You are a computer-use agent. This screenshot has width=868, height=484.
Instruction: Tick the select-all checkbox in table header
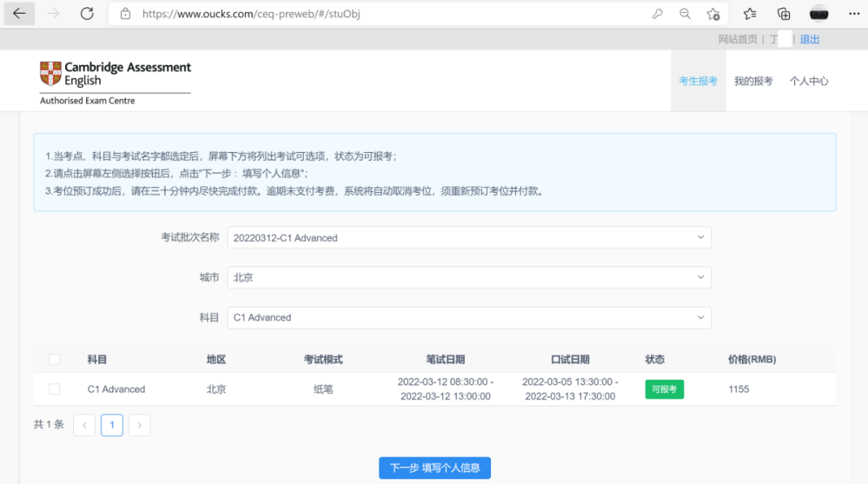point(55,359)
